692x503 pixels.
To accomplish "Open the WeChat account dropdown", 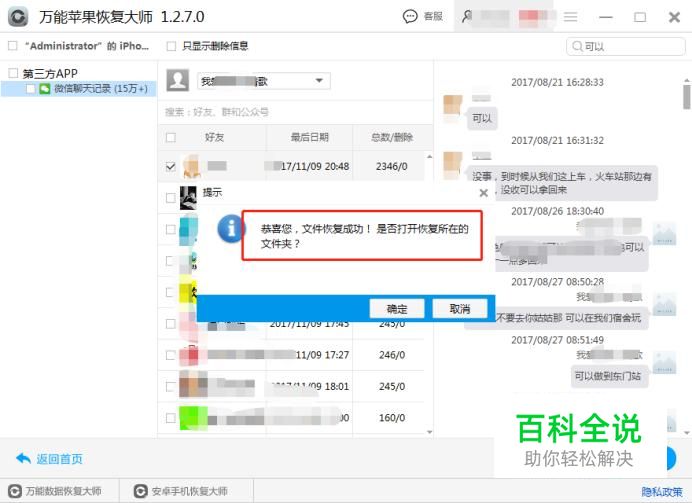I will tap(263, 81).
